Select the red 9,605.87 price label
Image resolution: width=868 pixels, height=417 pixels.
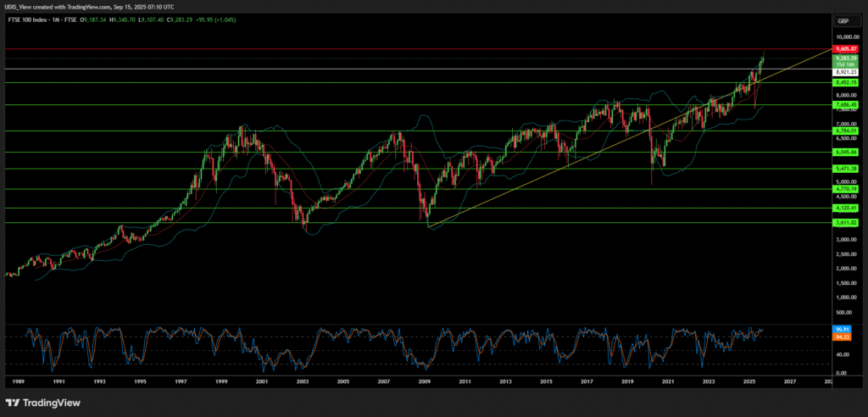point(847,50)
